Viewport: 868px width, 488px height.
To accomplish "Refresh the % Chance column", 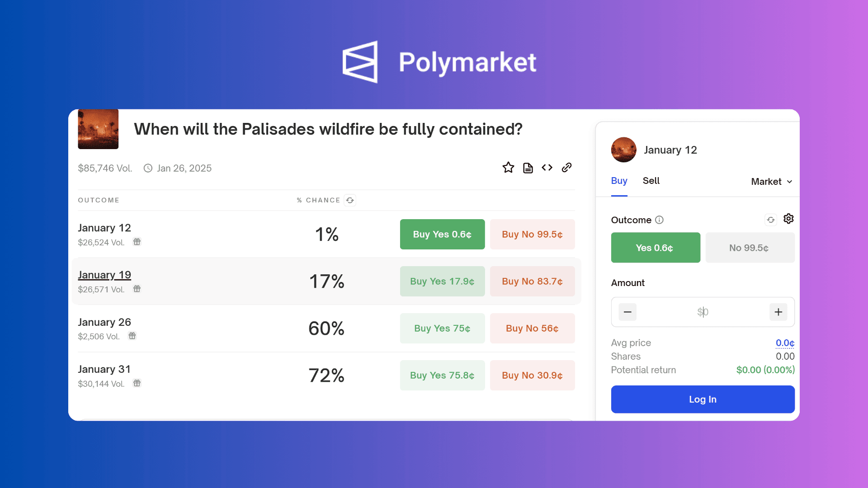I will point(350,200).
